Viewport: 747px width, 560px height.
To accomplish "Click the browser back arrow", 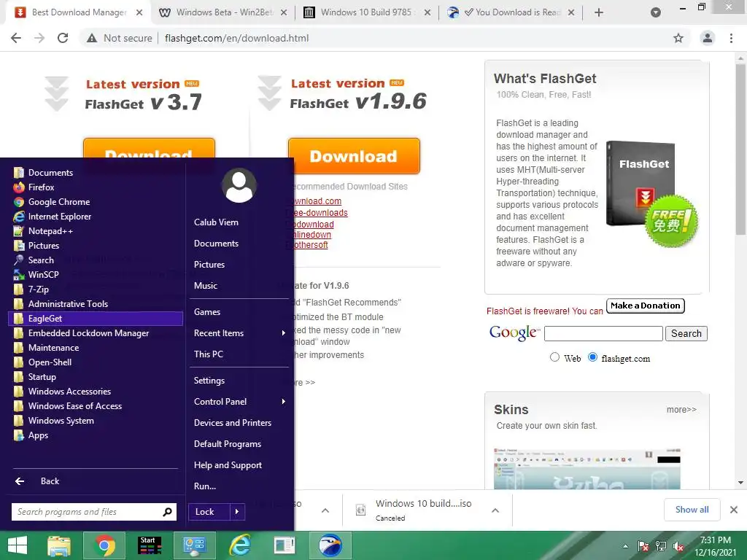I will point(16,38).
